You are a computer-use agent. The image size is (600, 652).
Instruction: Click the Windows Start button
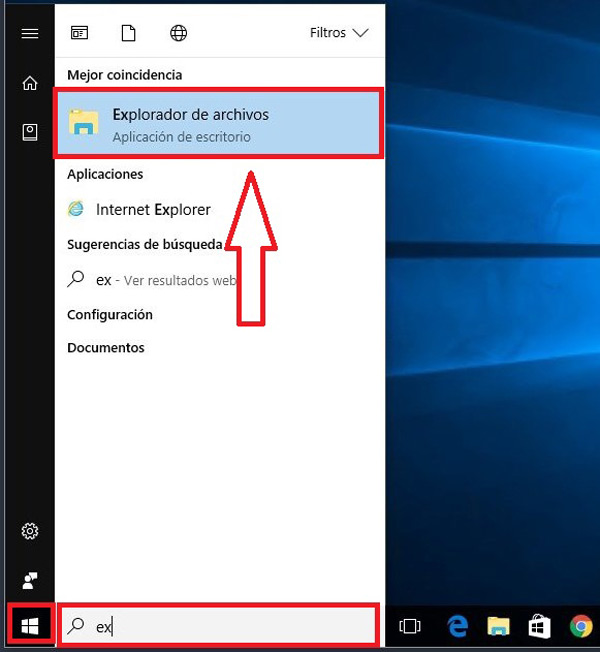(x=29, y=627)
